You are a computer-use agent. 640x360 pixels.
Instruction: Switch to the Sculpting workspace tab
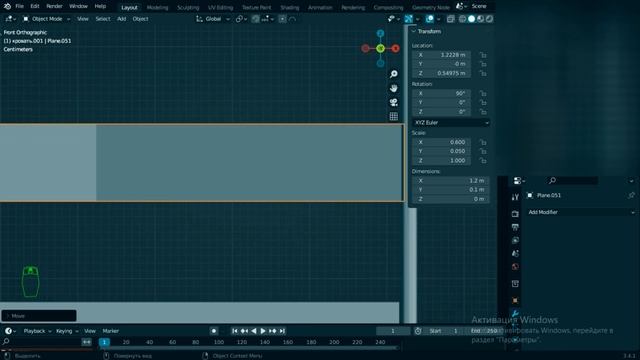(188, 7)
